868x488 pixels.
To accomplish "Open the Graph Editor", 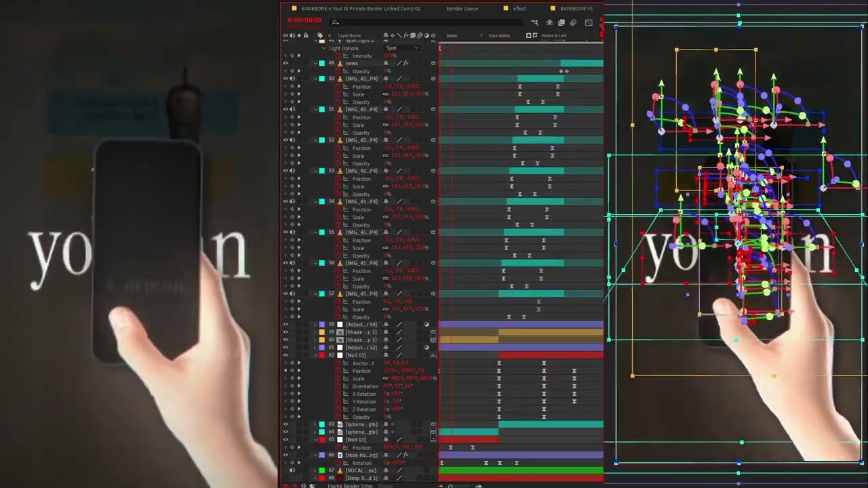I will point(589,22).
